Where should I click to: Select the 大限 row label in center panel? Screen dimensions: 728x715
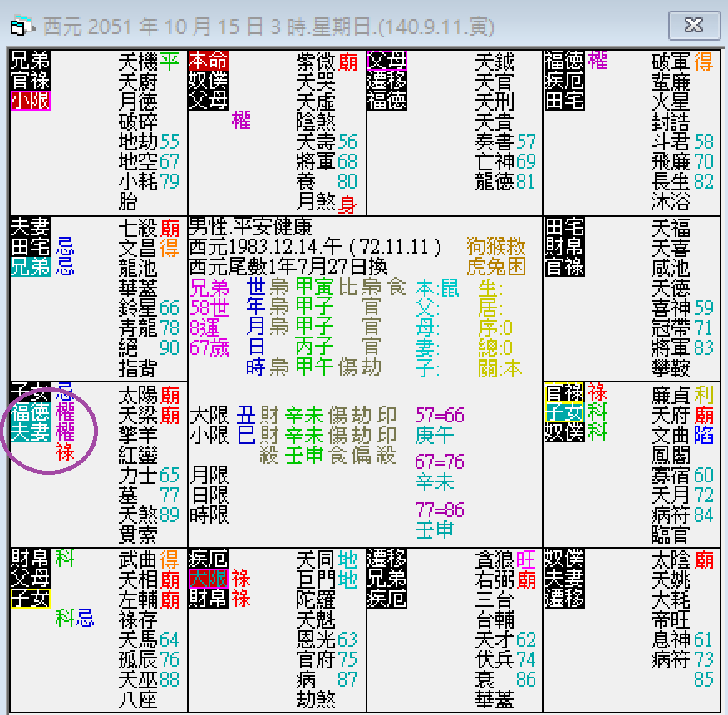pyautogui.click(x=209, y=415)
